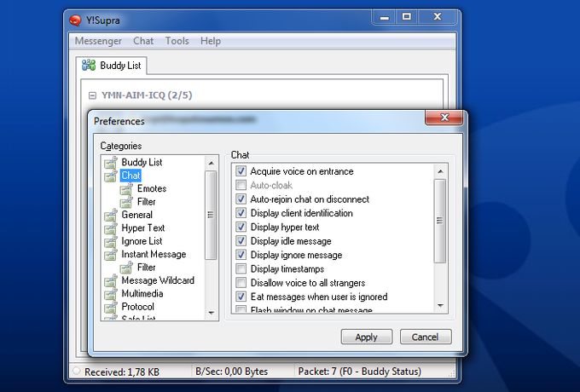Uncheck Eat messages when user is ignored
Screen dimensions: 580x392
click(x=241, y=297)
